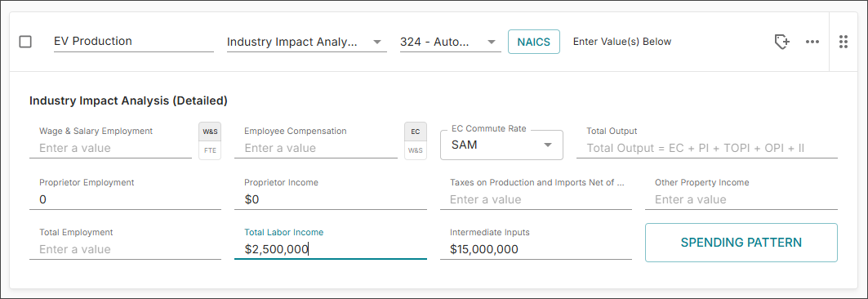
Task: Open the Industry Impact Analysis type dropdown
Action: point(307,42)
